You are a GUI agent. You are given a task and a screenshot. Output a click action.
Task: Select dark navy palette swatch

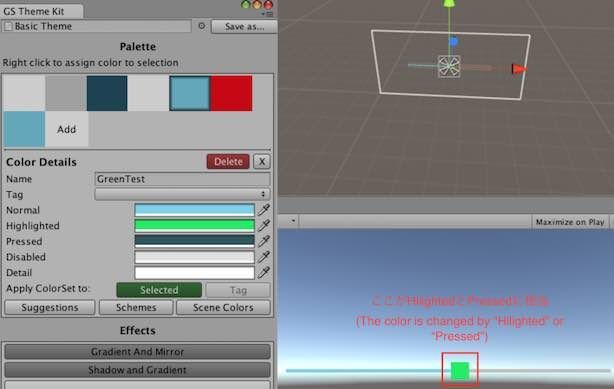(x=107, y=93)
